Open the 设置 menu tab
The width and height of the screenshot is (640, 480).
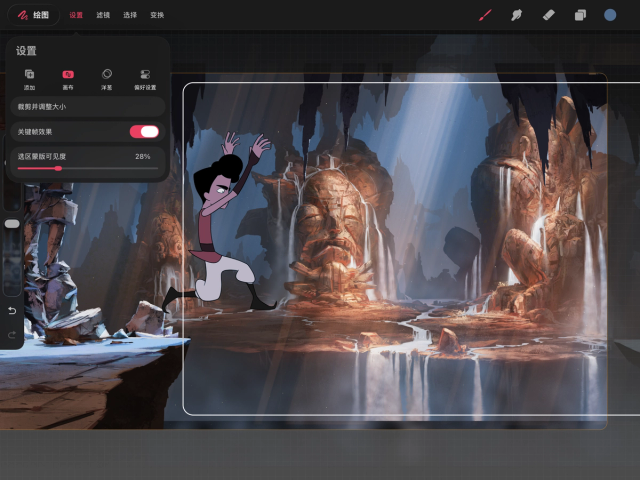pyautogui.click(x=76, y=15)
